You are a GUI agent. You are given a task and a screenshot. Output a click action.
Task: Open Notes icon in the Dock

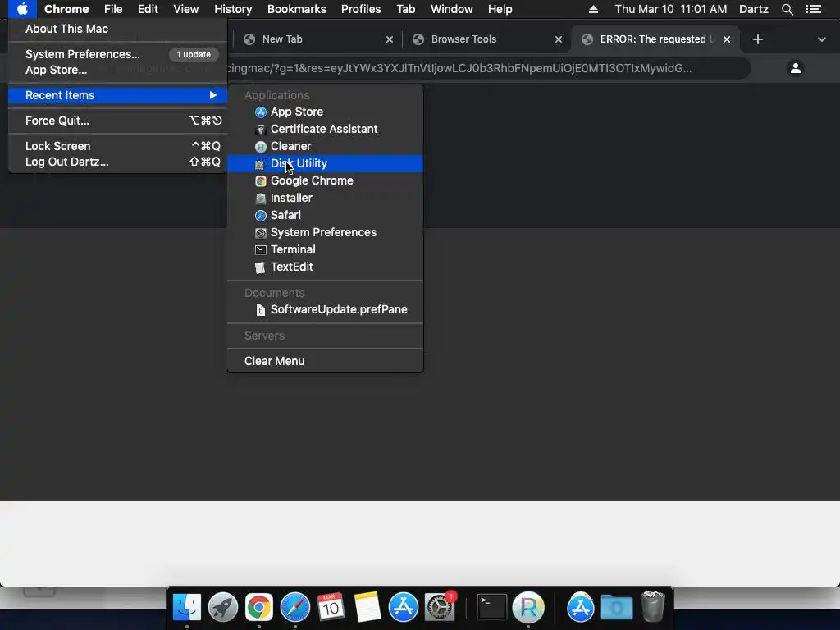click(367, 608)
